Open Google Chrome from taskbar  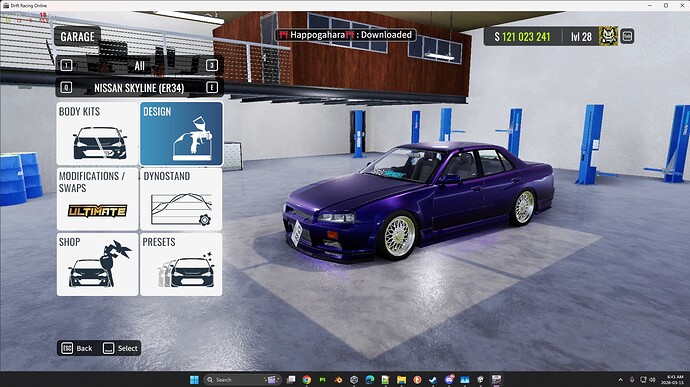[x=307, y=380]
